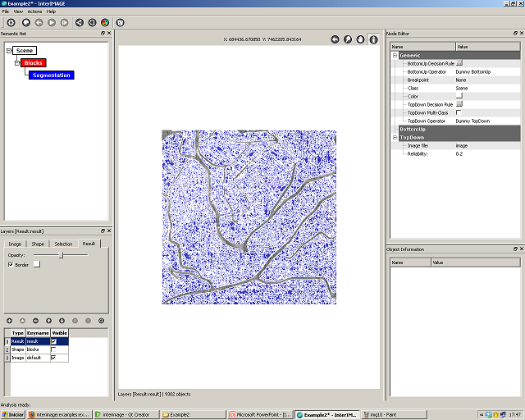Click the Border color swatch

pyautogui.click(x=36, y=265)
